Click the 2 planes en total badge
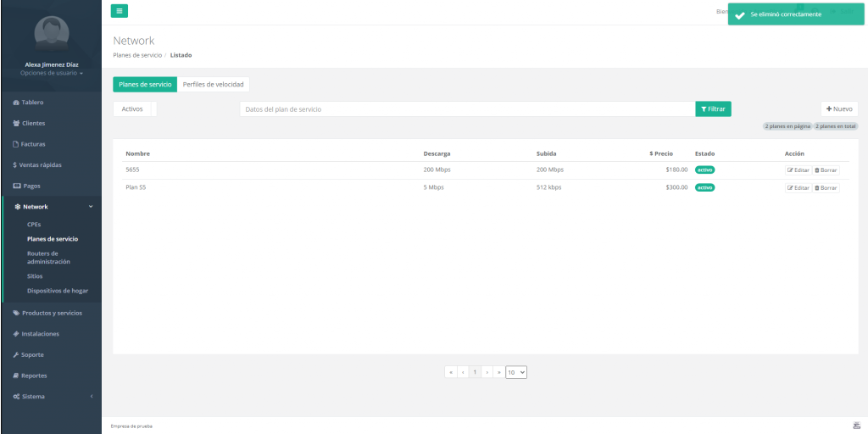The height and width of the screenshot is (434, 868). coord(836,126)
